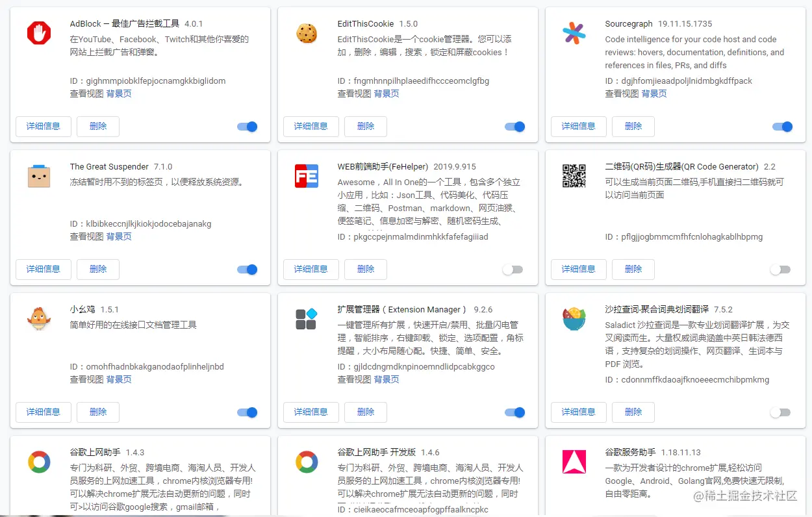This screenshot has height=517, width=812.
Task: Open 小幺鸡's 背景页 link
Action: [119, 379]
